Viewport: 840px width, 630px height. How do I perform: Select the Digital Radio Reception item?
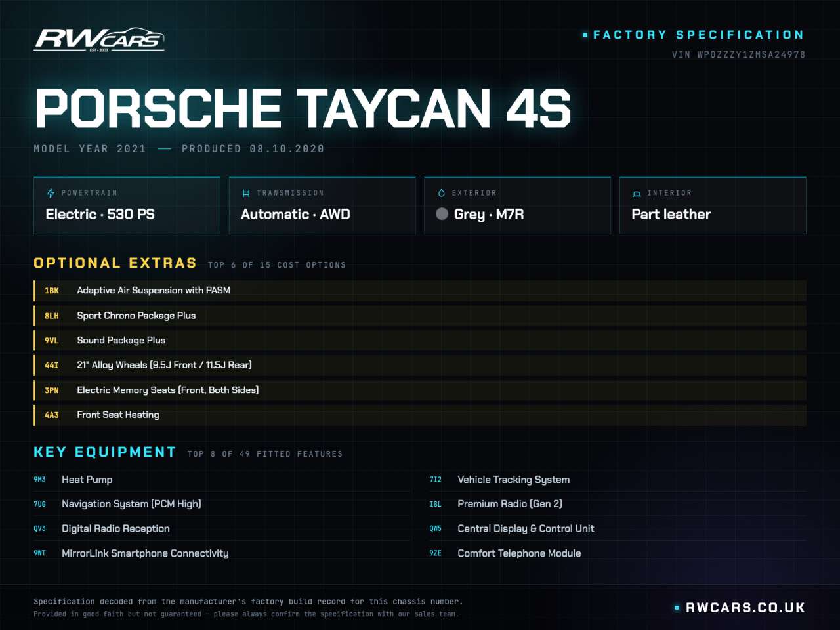coord(222,528)
